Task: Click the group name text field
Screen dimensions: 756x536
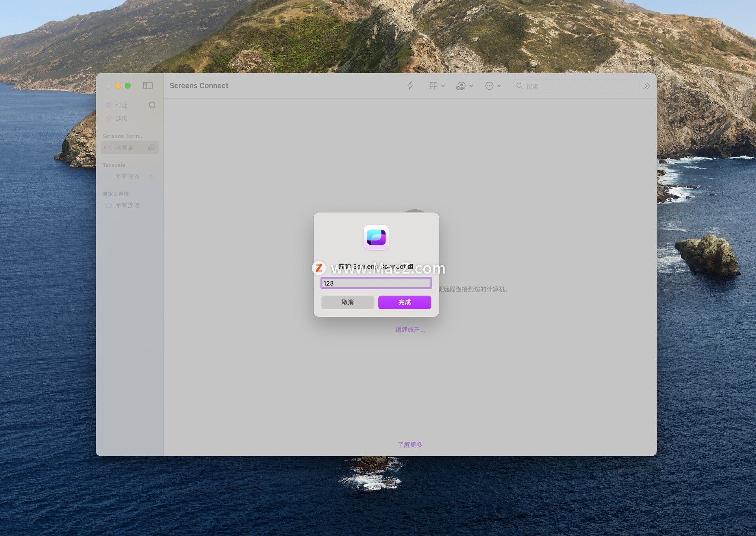Action: (x=376, y=283)
